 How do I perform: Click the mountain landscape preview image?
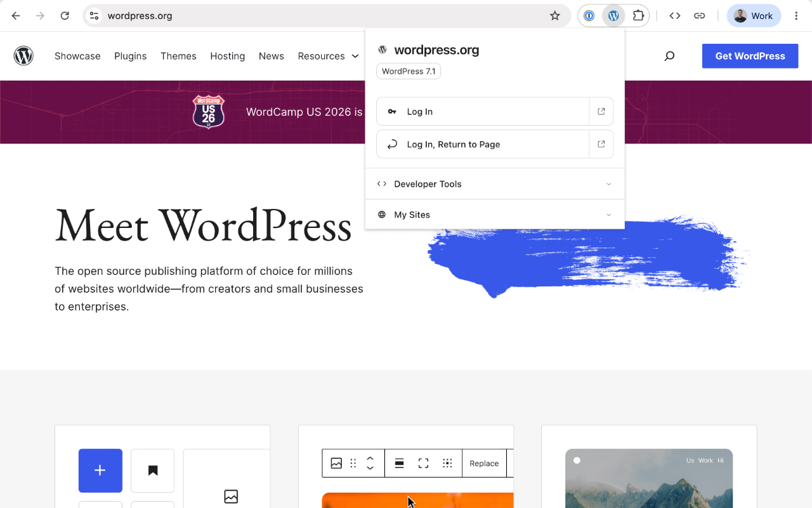[649, 479]
